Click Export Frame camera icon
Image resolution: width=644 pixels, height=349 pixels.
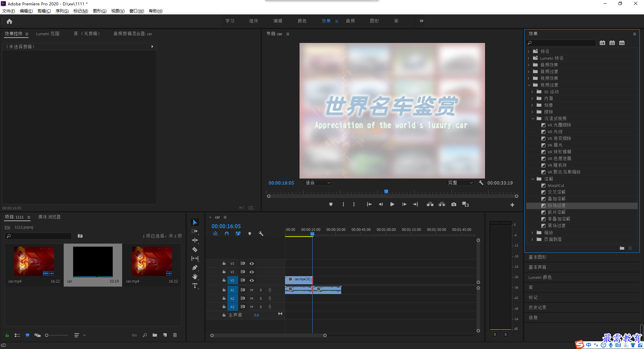(454, 204)
